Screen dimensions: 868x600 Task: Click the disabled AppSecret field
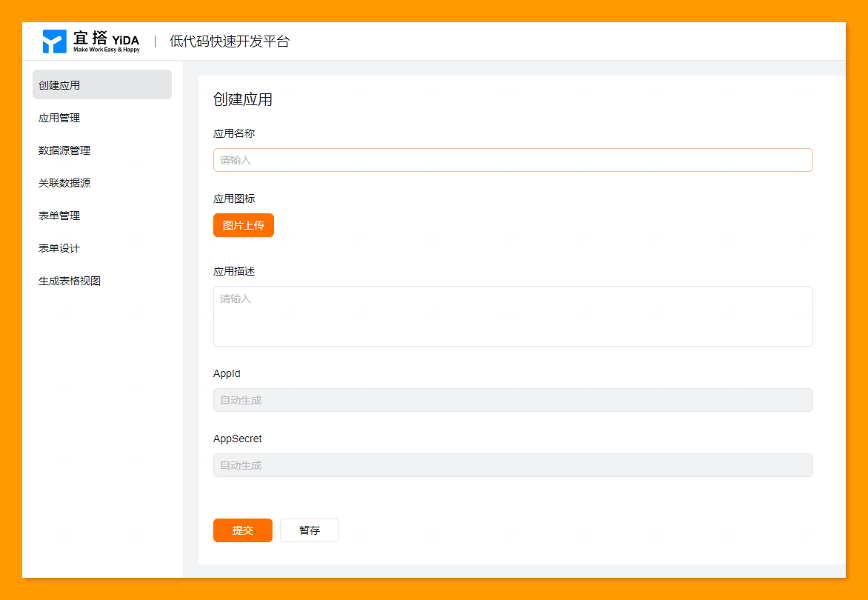pos(513,465)
